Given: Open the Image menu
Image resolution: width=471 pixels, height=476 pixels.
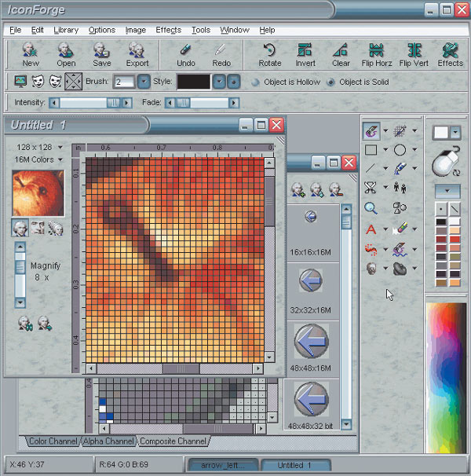Looking at the screenshot, I should [135, 30].
